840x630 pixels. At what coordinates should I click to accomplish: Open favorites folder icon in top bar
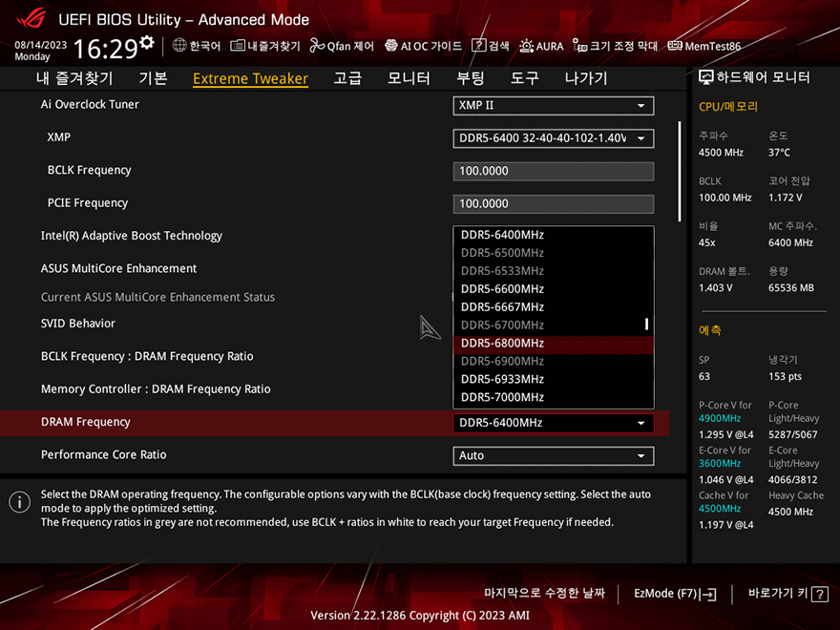click(x=238, y=46)
